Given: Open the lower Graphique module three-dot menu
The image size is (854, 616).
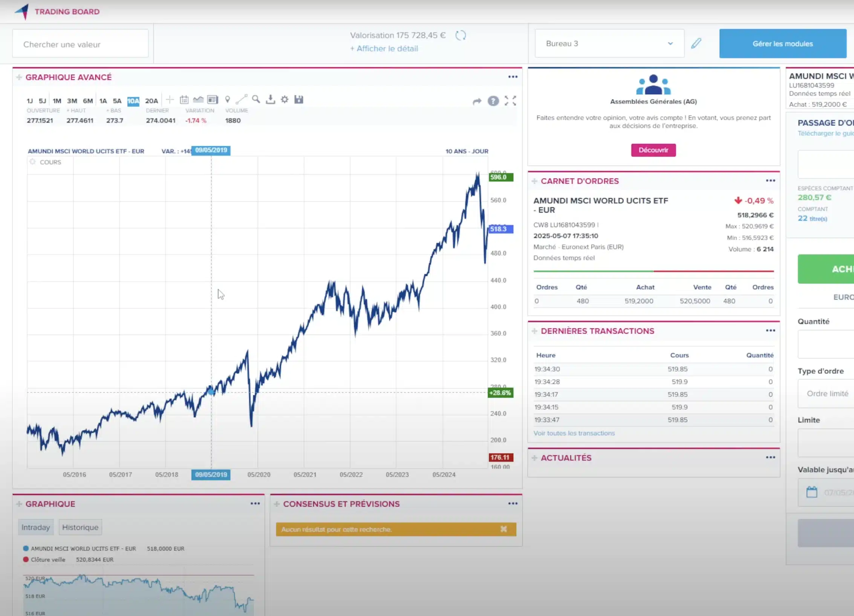Looking at the screenshot, I should click(255, 504).
